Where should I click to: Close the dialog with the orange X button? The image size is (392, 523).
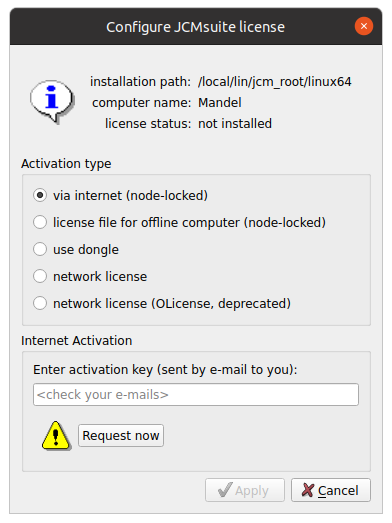364,26
